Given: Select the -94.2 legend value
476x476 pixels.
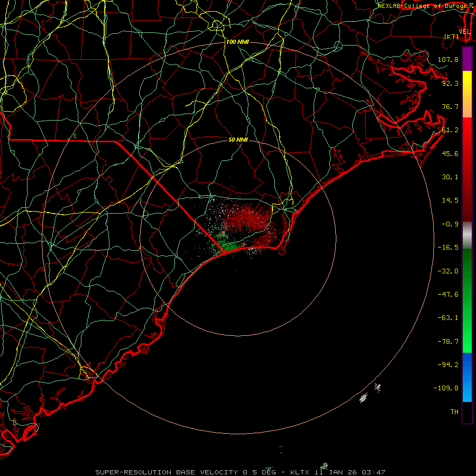Looking at the screenshot, I should (448, 365).
